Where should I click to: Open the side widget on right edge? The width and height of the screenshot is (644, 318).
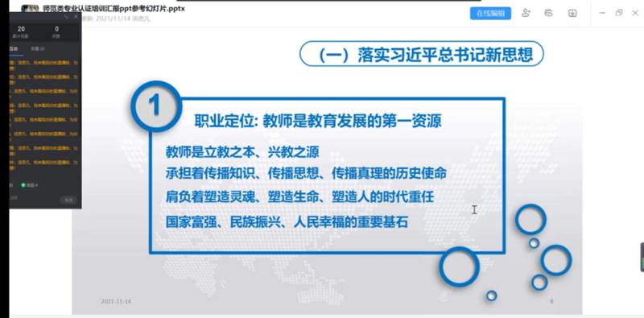tap(642, 257)
